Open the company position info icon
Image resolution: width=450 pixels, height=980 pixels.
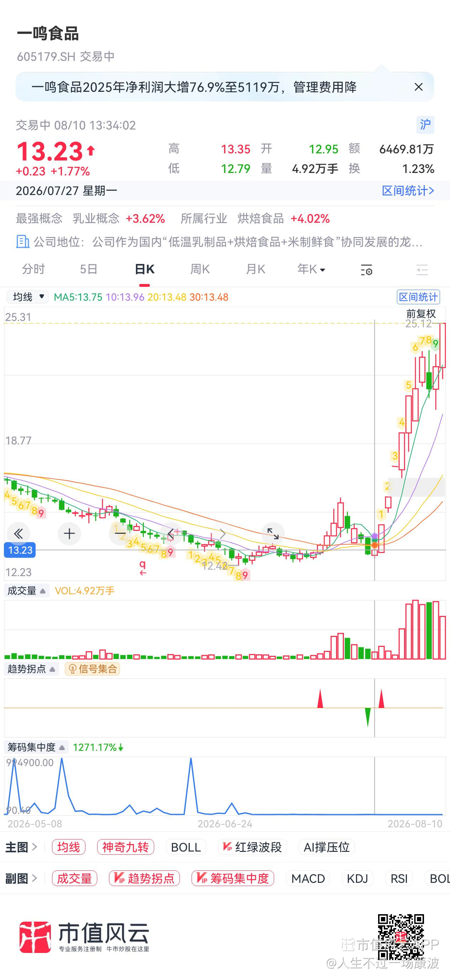(22, 242)
